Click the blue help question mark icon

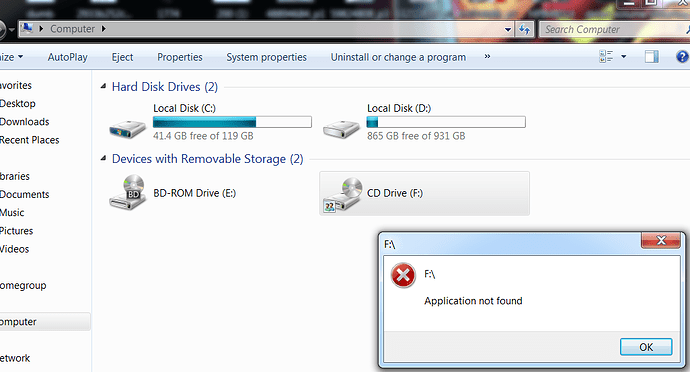682,57
